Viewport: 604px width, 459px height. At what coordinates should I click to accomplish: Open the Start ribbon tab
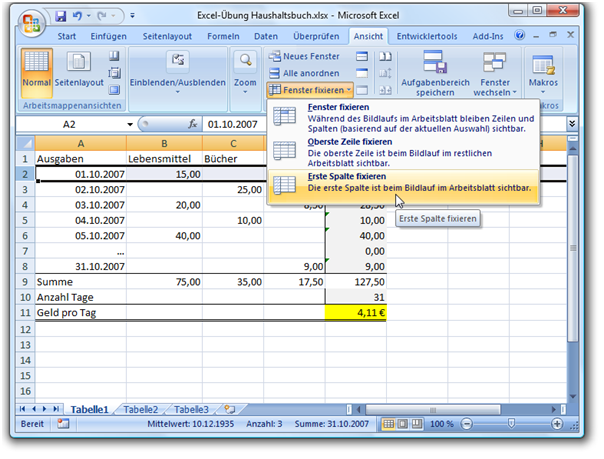[66, 36]
